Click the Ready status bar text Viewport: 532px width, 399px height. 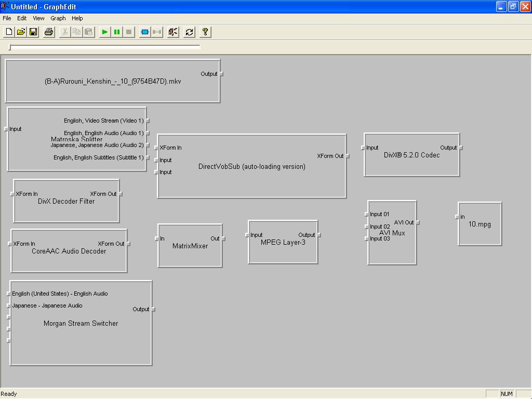click(9, 394)
